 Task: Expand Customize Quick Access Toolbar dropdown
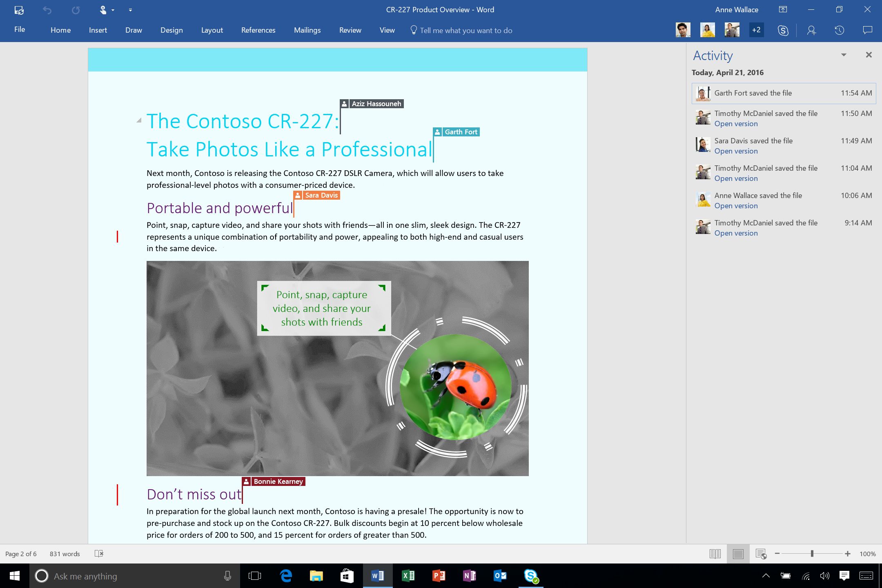click(130, 10)
